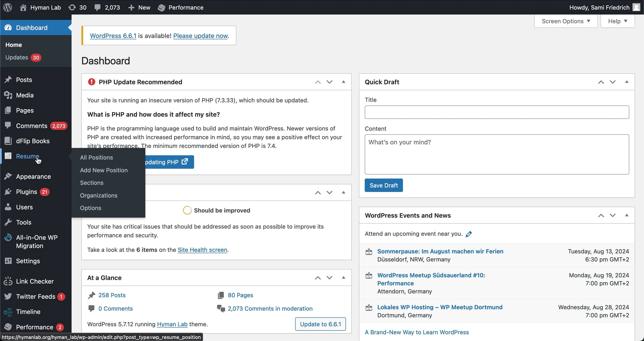Click the What's on your mind content box

click(497, 154)
